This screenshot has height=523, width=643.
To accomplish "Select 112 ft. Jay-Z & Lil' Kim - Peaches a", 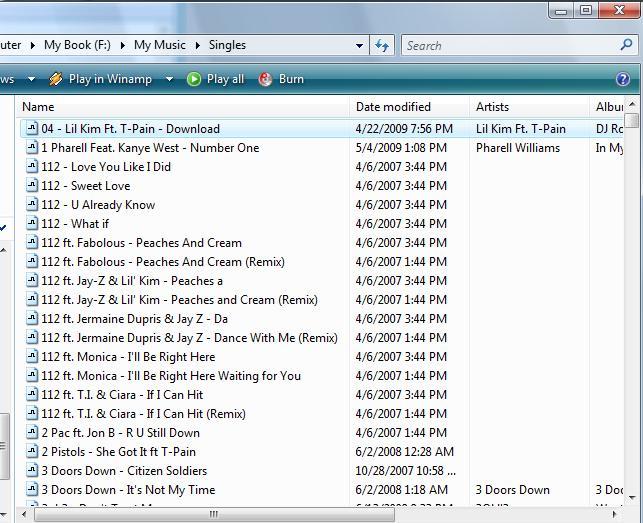I will tap(132, 281).
